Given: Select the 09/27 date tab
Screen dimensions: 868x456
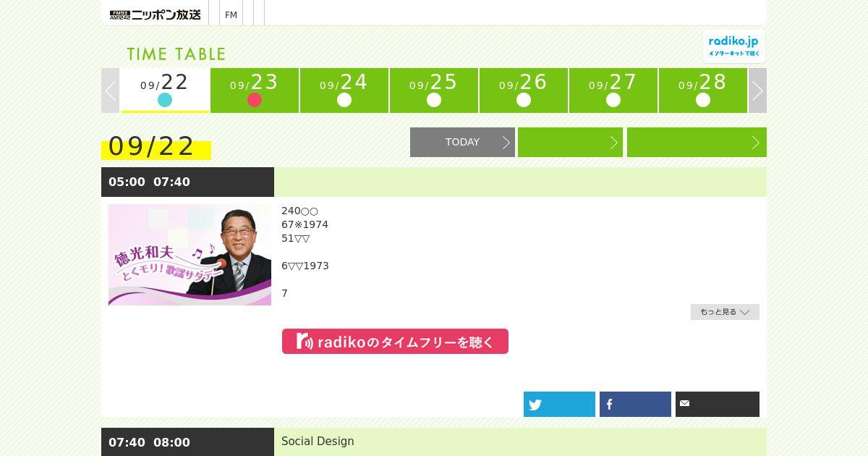Looking at the screenshot, I should click(613, 90).
